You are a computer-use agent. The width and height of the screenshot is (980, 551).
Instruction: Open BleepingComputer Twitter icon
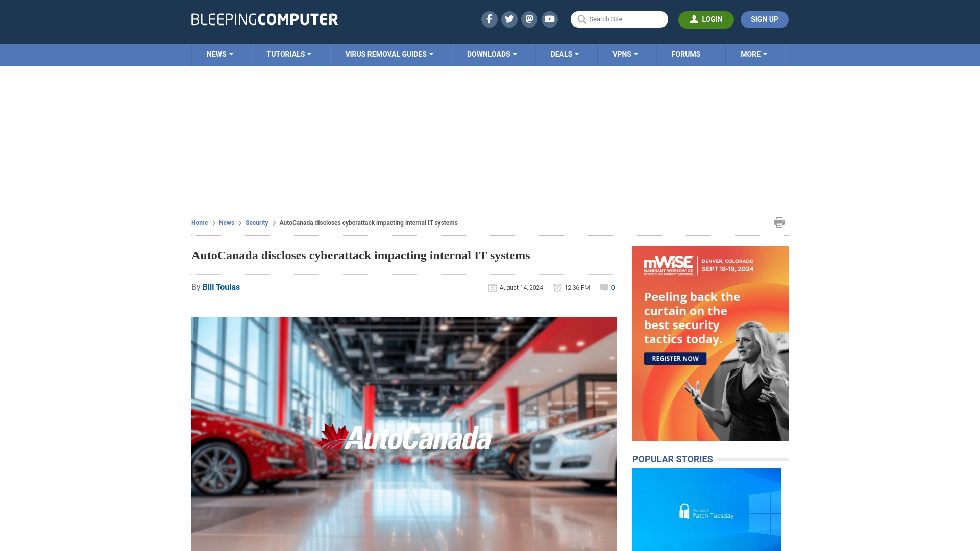(x=509, y=19)
